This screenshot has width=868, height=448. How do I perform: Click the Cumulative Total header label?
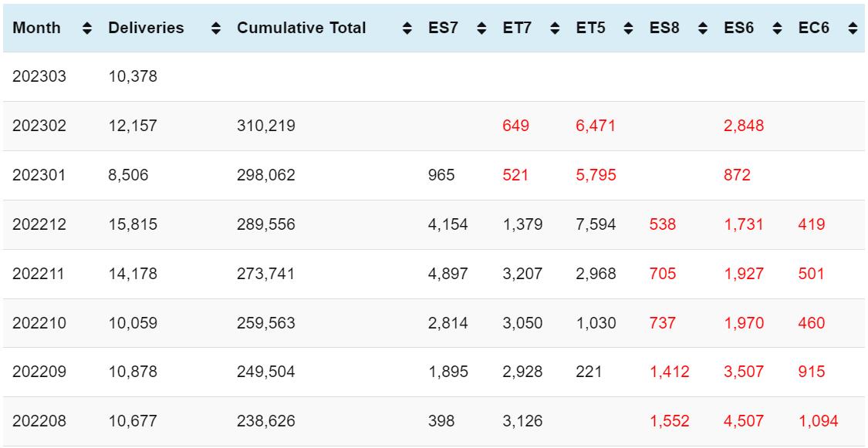pos(301,29)
